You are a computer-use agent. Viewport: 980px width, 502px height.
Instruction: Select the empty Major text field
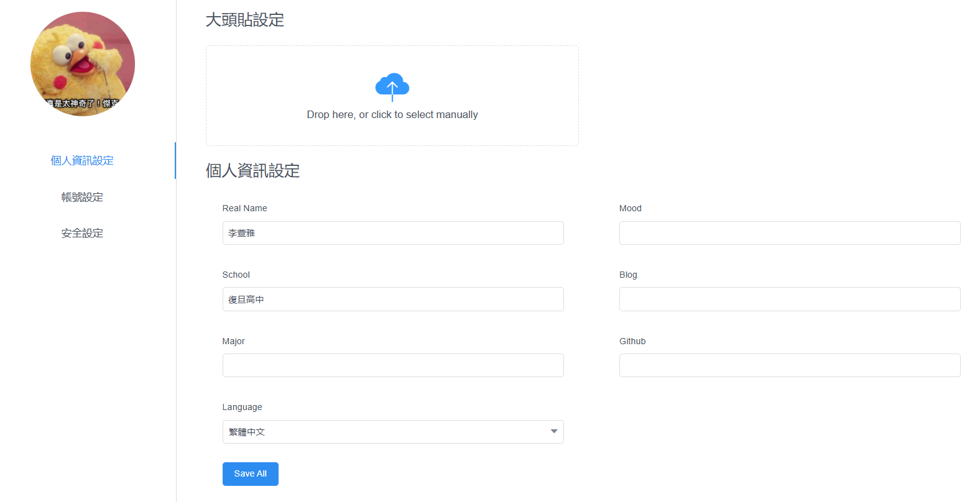tap(392, 365)
